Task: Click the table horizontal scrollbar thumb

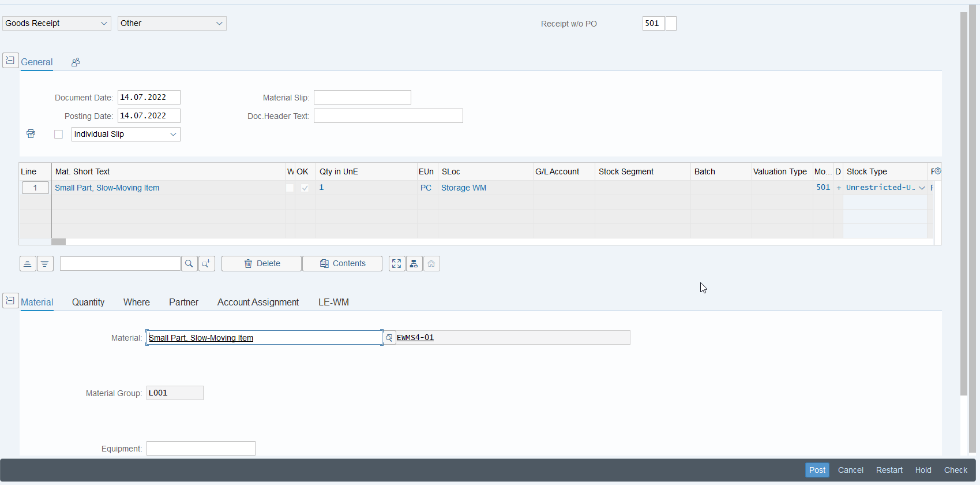Action: 59,242
